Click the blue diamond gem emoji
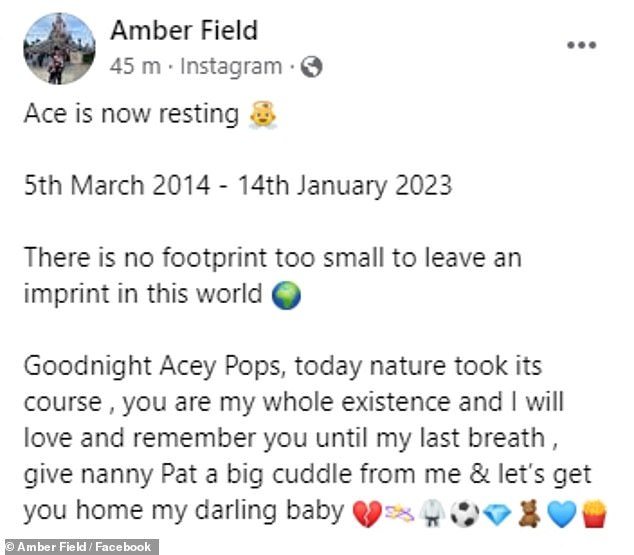Viewport: 634px width, 555px height. tap(497, 514)
